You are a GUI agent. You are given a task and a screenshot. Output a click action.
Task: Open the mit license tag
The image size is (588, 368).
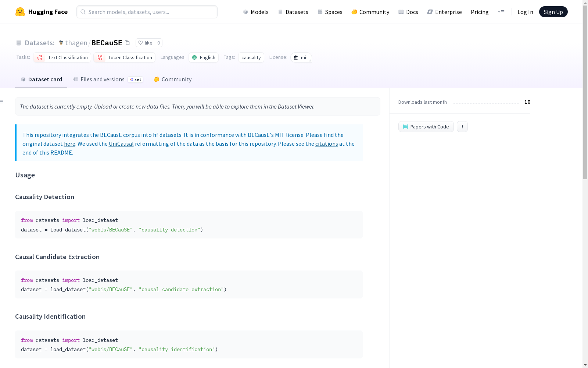[301, 57]
